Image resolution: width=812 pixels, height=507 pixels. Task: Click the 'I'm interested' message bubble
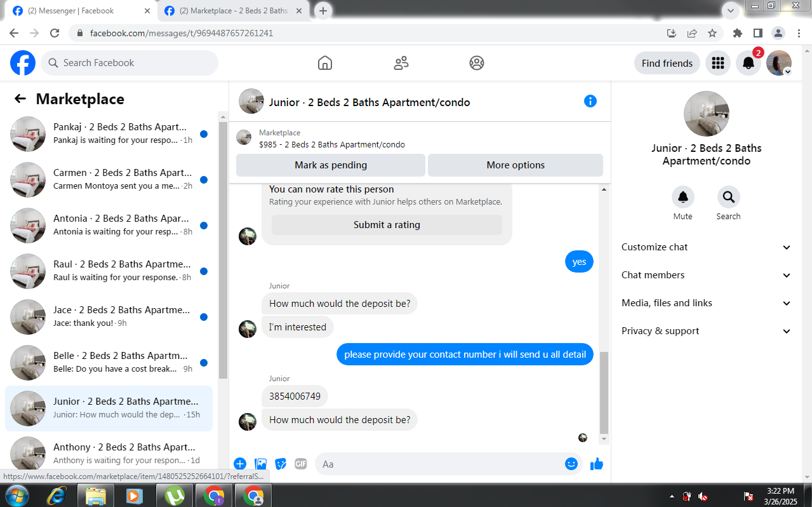[x=298, y=327]
